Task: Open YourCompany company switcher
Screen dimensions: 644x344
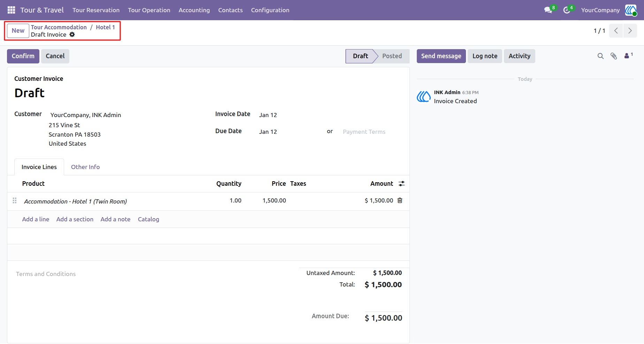Action: 600,10
